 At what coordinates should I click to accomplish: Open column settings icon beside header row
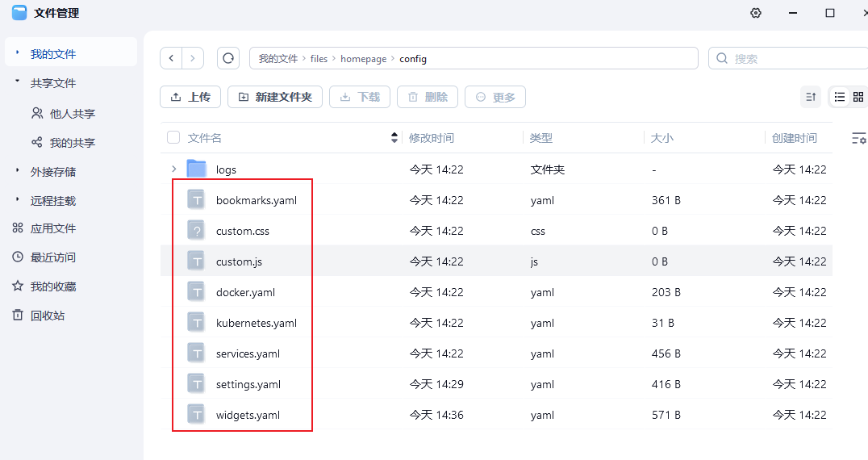(858, 138)
